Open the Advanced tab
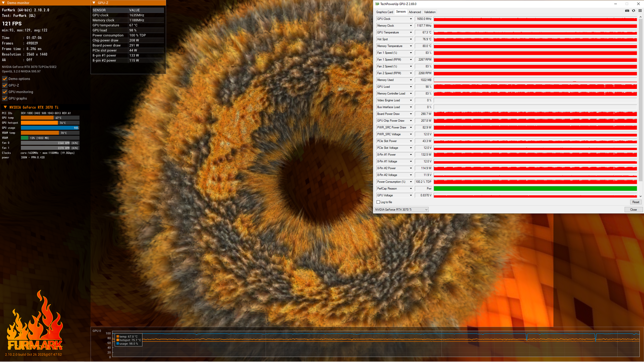Screen dimensions: 644x362 (414, 12)
